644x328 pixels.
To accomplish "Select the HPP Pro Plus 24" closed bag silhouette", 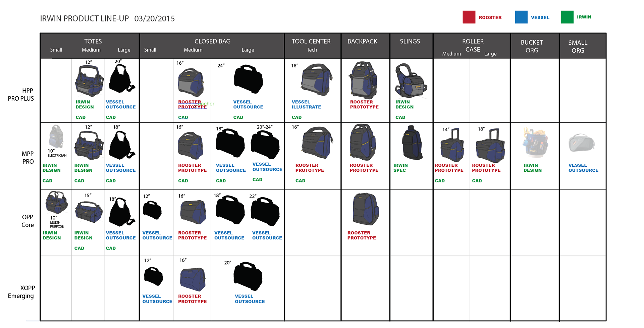I will [x=249, y=79].
